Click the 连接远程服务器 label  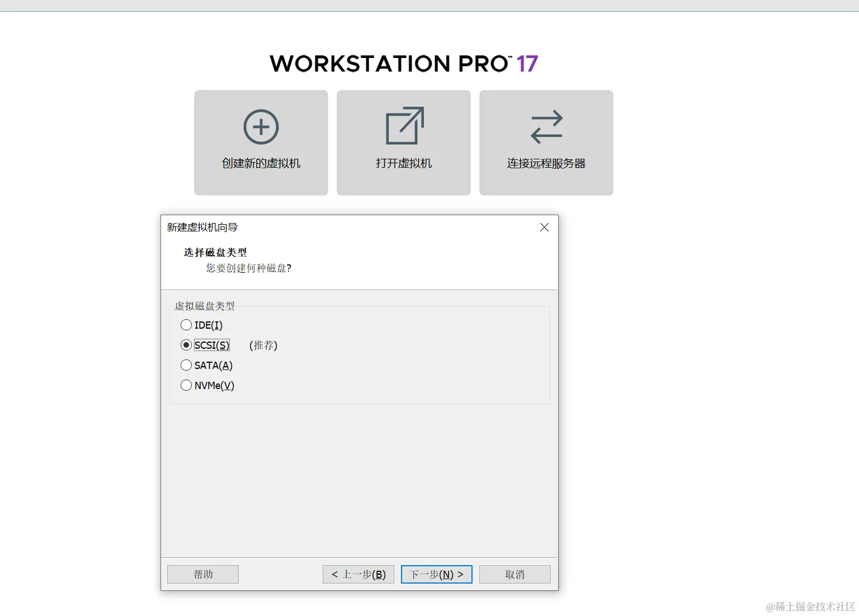click(546, 163)
